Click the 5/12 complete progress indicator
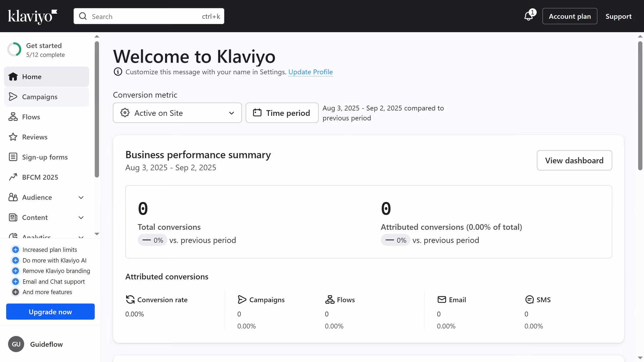 click(46, 54)
